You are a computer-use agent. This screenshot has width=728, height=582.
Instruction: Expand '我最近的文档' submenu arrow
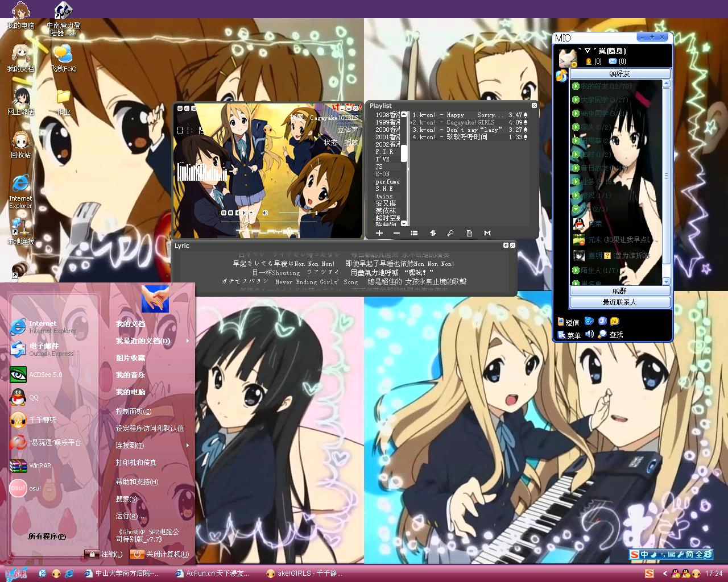coord(187,341)
